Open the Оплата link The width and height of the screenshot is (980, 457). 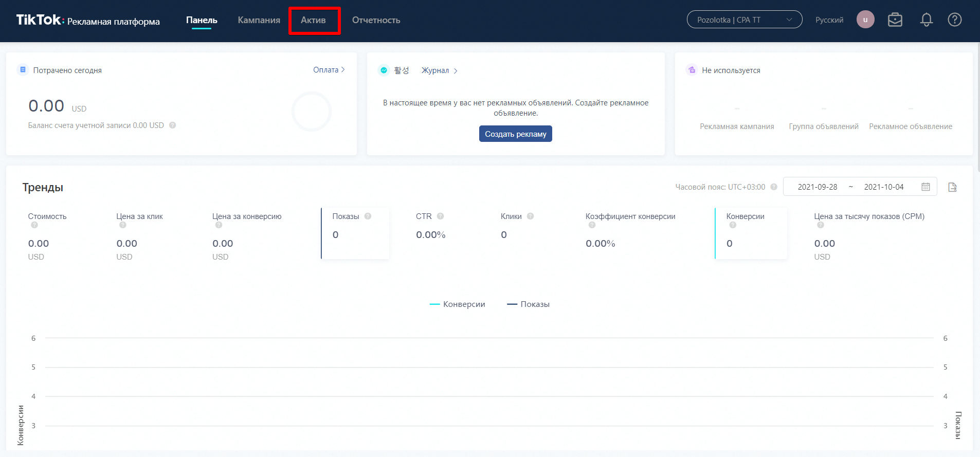tap(329, 70)
